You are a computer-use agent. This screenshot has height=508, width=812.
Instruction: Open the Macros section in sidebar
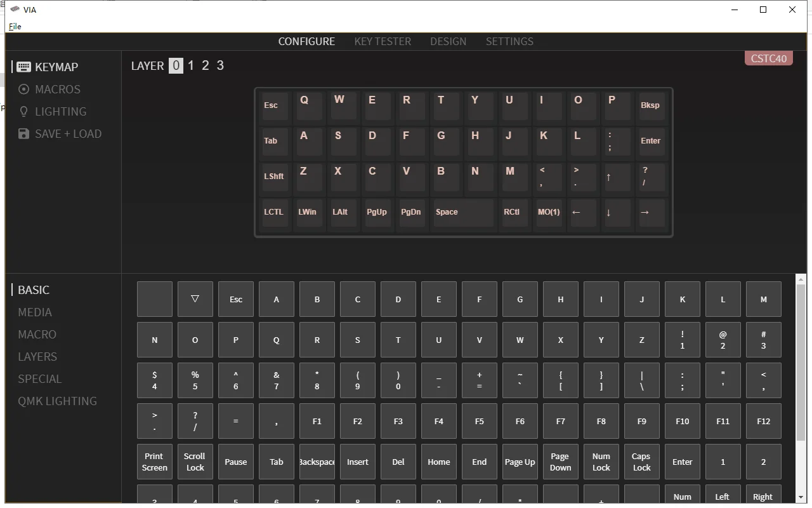pyautogui.click(x=49, y=90)
